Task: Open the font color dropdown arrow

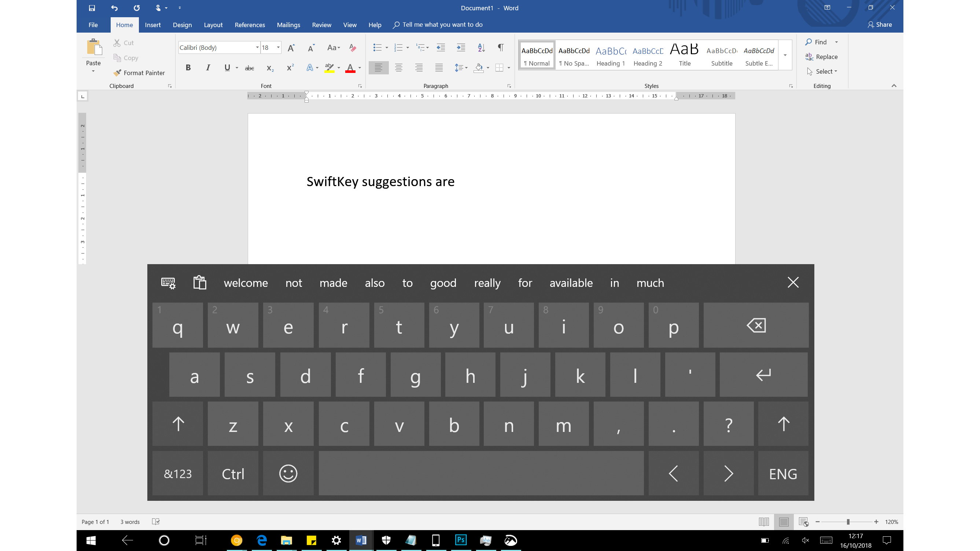Action: point(360,68)
